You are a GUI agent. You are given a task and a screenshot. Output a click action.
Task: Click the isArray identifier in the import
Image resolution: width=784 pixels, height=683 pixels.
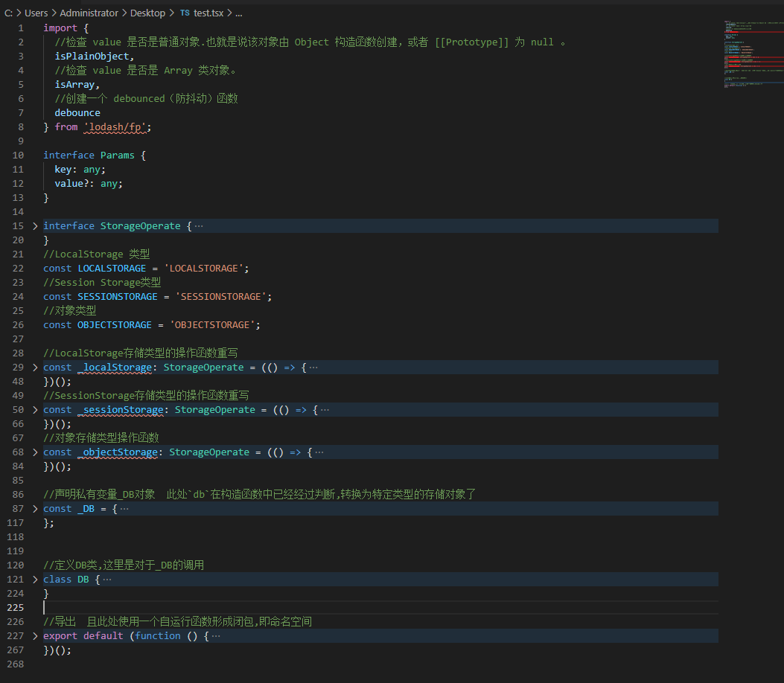[71, 84]
